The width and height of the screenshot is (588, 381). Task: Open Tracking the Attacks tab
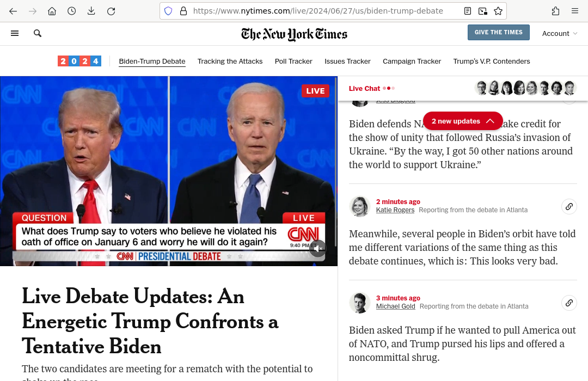pyautogui.click(x=230, y=61)
